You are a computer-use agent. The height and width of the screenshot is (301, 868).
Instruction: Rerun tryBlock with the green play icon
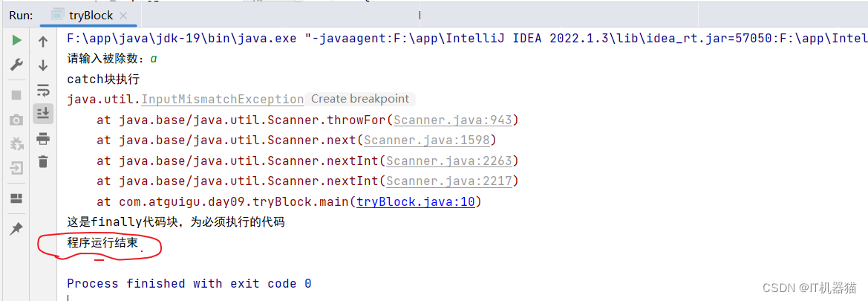(16, 40)
